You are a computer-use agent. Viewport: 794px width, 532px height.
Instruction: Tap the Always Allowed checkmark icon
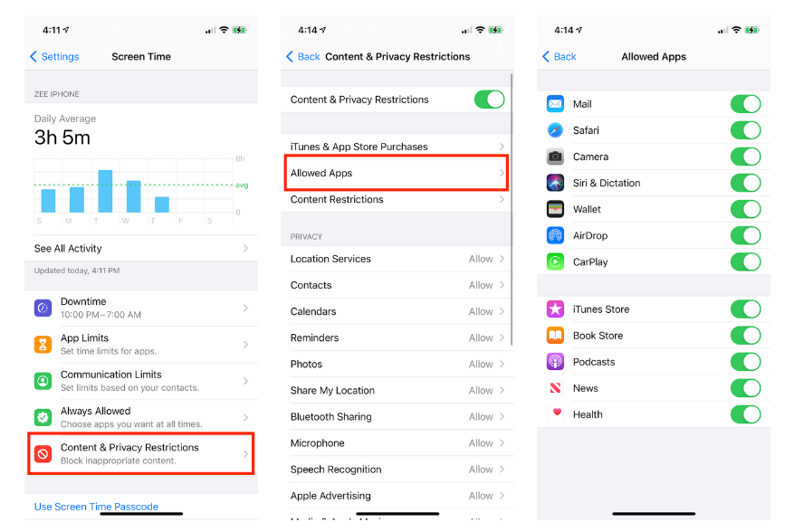[43, 417]
